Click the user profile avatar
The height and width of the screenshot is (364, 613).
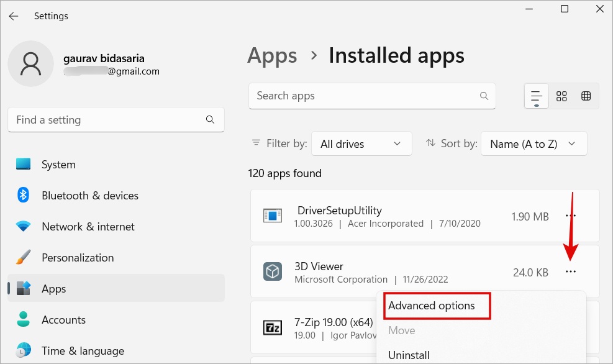pos(30,64)
